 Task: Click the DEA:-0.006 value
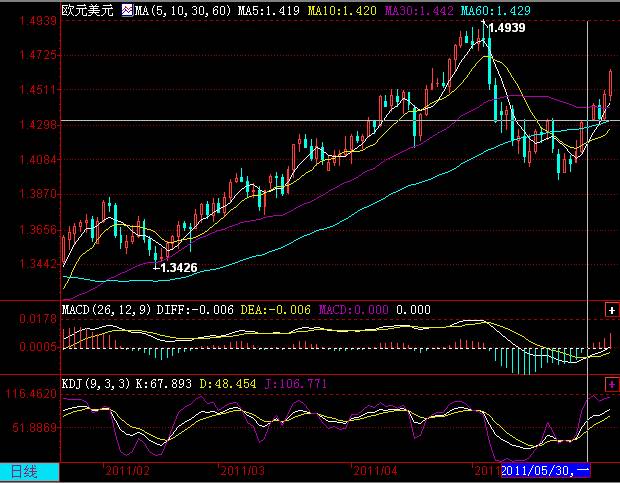coord(276,309)
